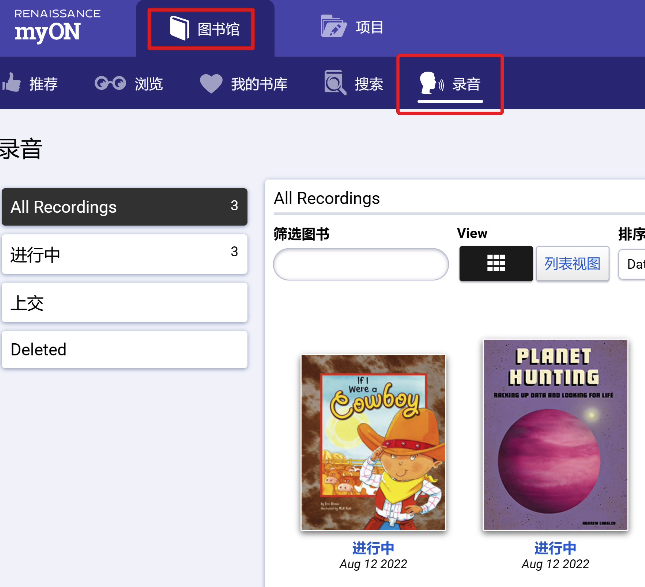This screenshot has width=645, height=587.
Task: Open 我的书库 my library
Action: (244, 84)
